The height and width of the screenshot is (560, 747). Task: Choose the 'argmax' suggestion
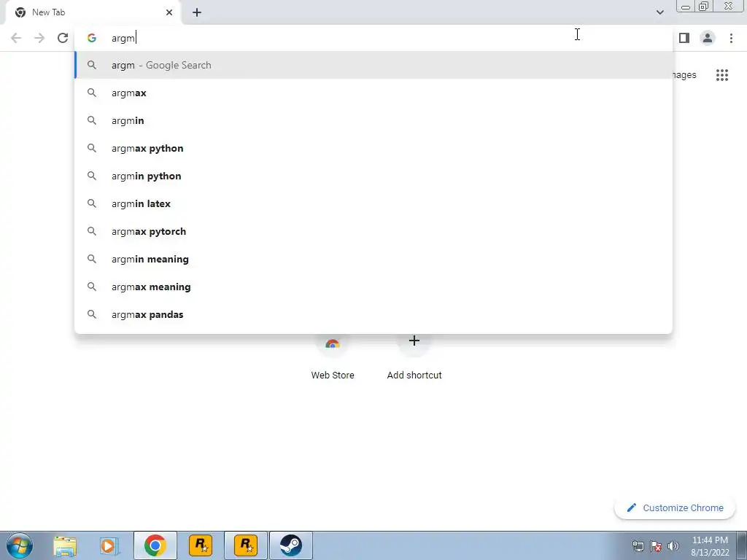(373, 93)
